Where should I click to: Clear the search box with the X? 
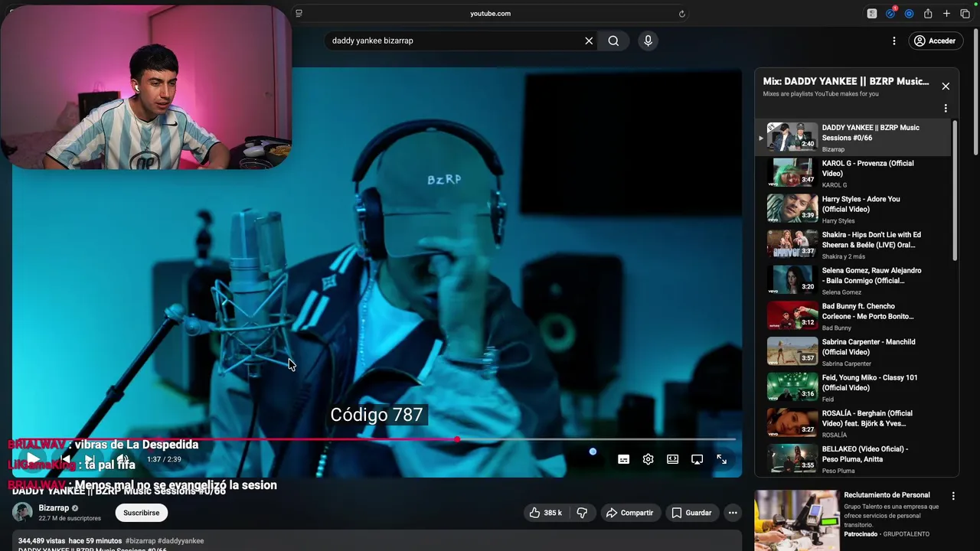click(589, 41)
